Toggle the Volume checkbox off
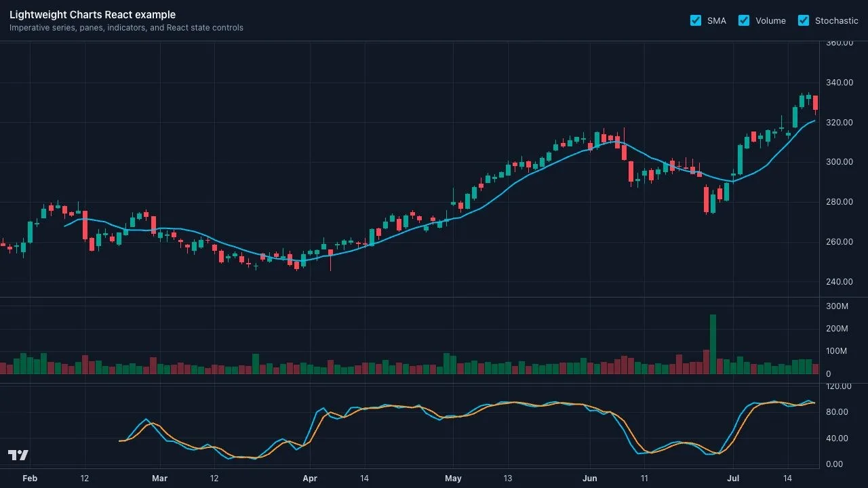868x488 pixels. click(744, 20)
